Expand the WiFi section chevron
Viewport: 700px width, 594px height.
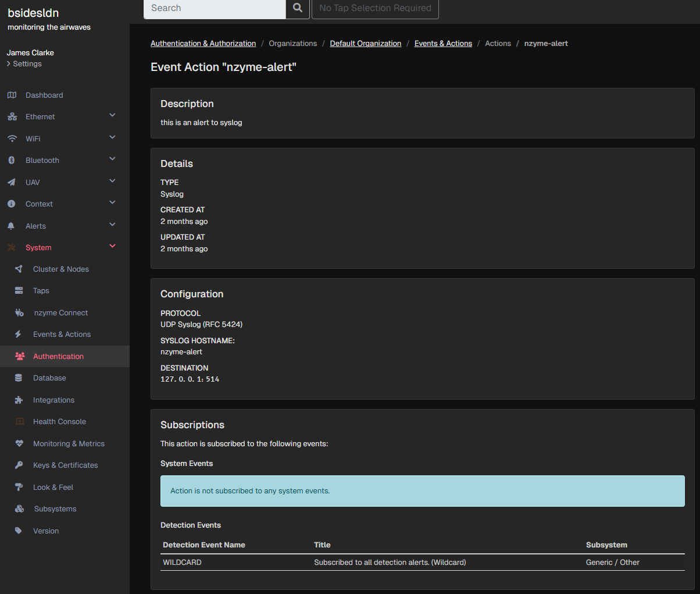[112, 137]
